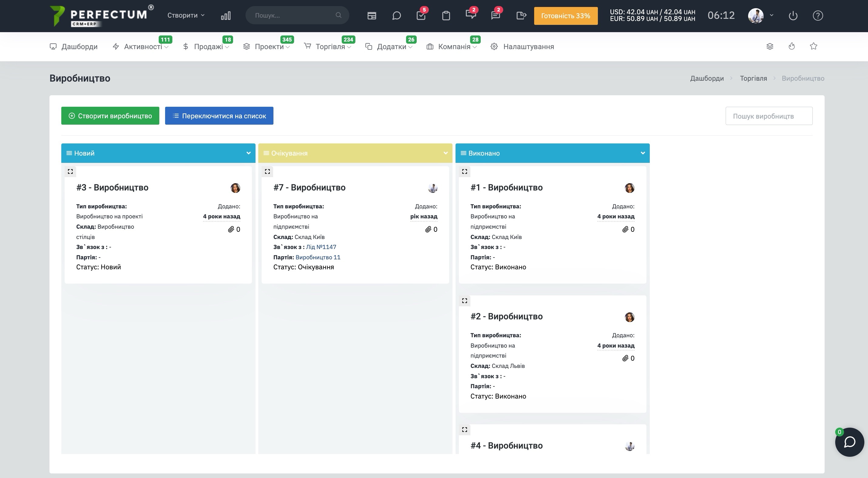Expand the Новий column options chevron
This screenshot has width=868, height=478.
(248, 153)
